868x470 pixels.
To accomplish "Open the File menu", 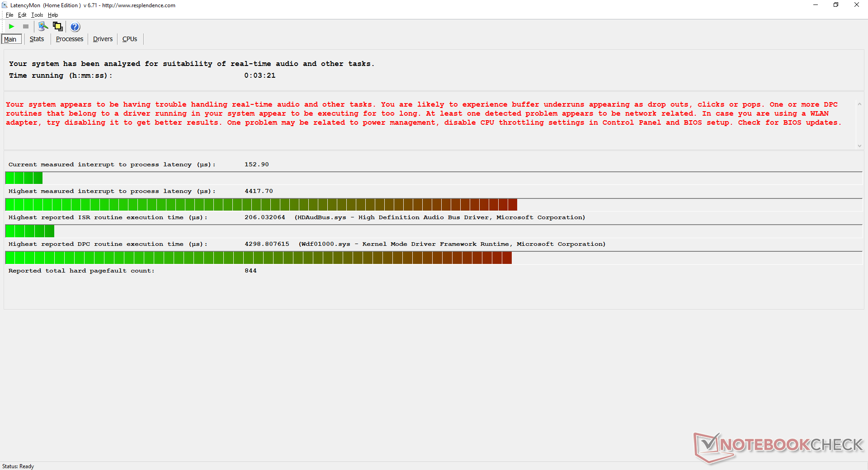I will (9, 15).
